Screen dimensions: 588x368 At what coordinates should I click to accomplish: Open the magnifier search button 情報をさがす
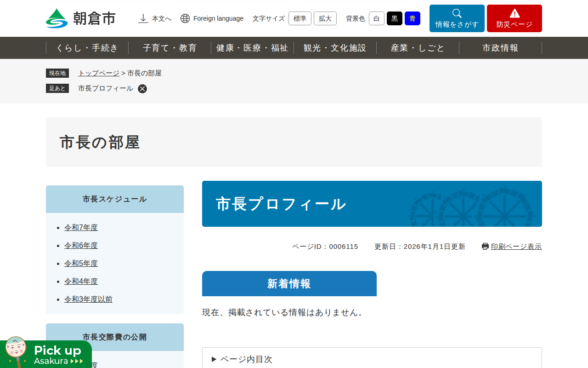pos(457,18)
